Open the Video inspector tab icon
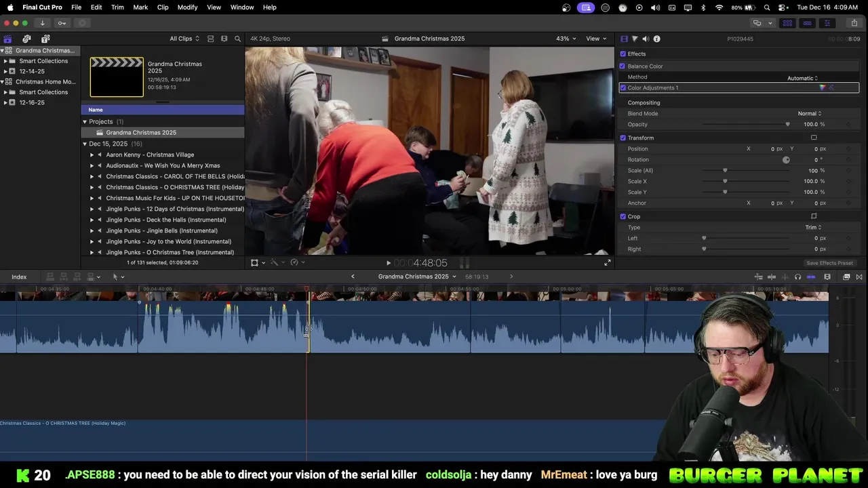This screenshot has width=868, height=488. click(625, 39)
